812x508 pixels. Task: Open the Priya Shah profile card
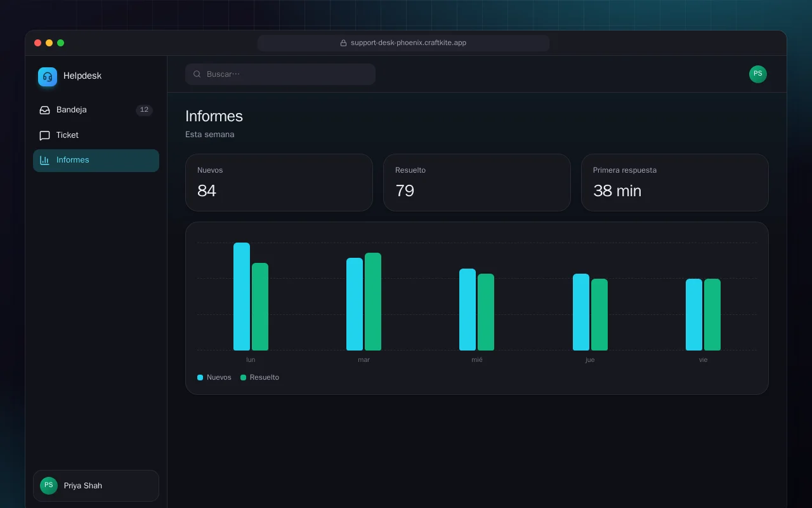coord(96,486)
